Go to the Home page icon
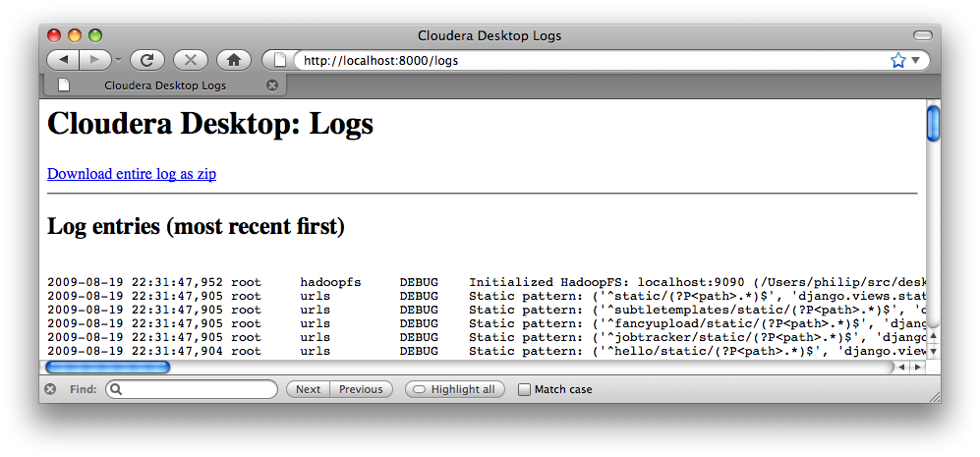 (233, 60)
